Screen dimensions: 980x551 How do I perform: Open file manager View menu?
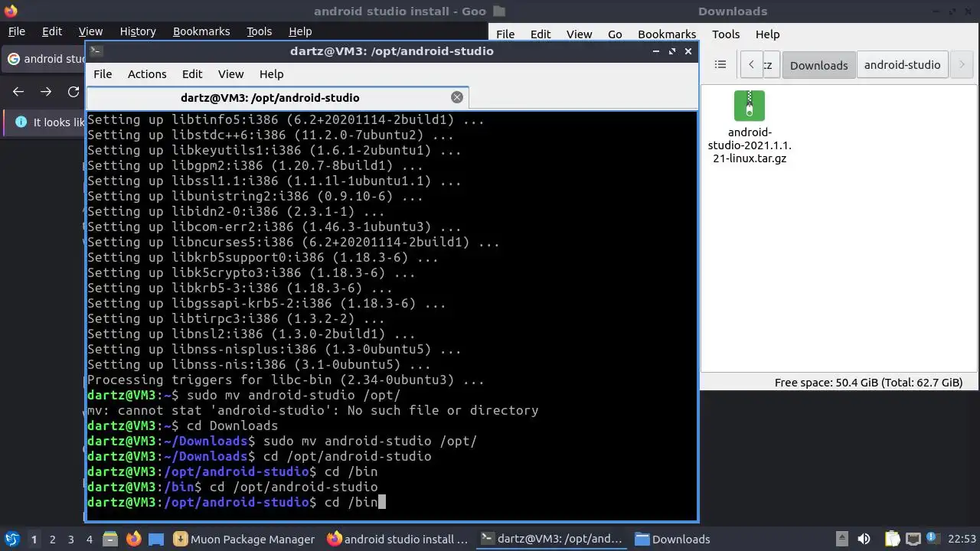(x=579, y=34)
